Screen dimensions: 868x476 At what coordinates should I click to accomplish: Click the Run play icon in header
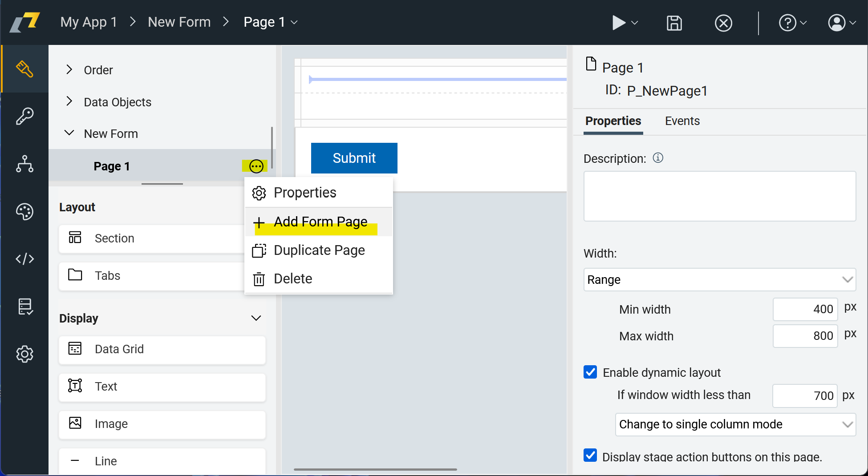[x=618, y=23]
